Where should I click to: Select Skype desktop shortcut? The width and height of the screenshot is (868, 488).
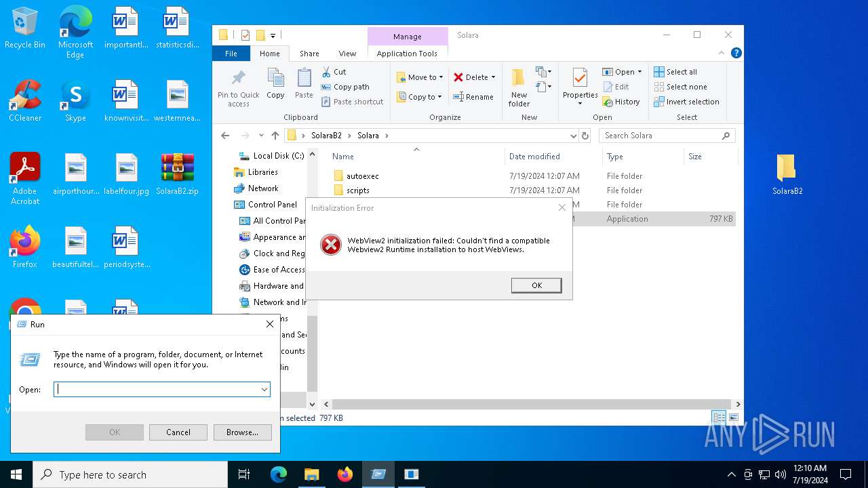75,101
